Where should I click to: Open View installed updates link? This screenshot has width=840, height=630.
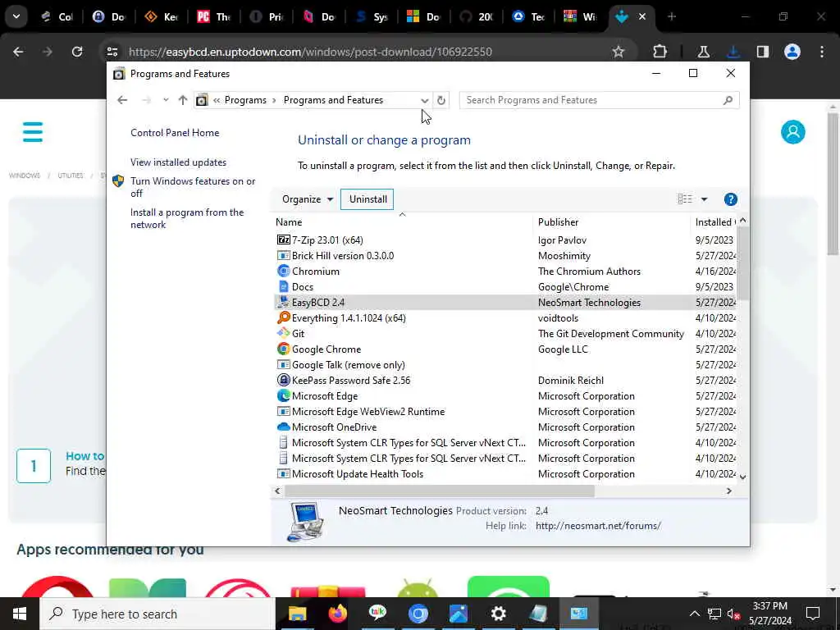click(178, 162)
